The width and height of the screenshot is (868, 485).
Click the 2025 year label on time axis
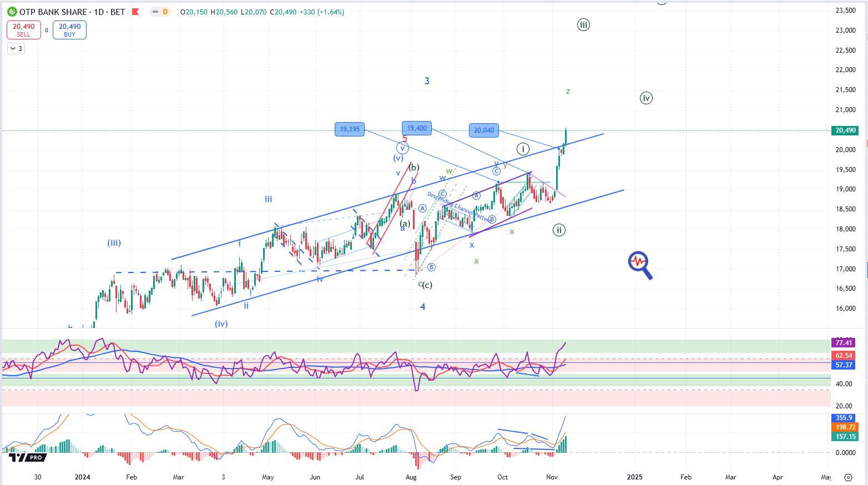click(x=634, y=477)
